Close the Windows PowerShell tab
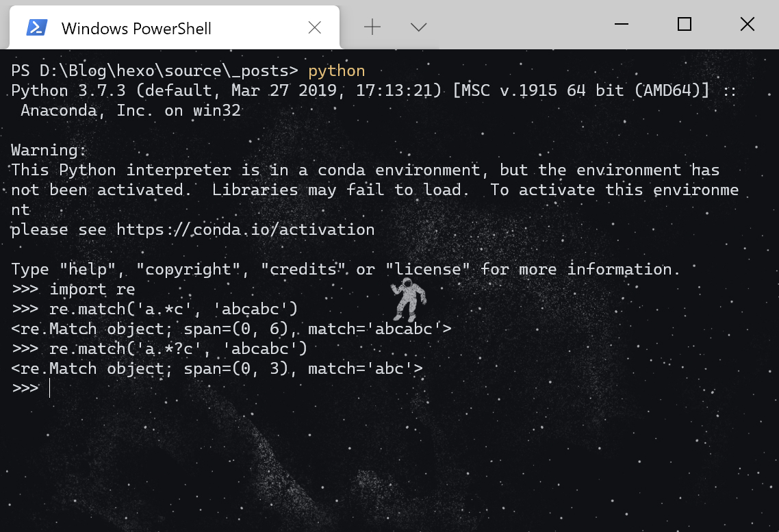 coord(314,28)
